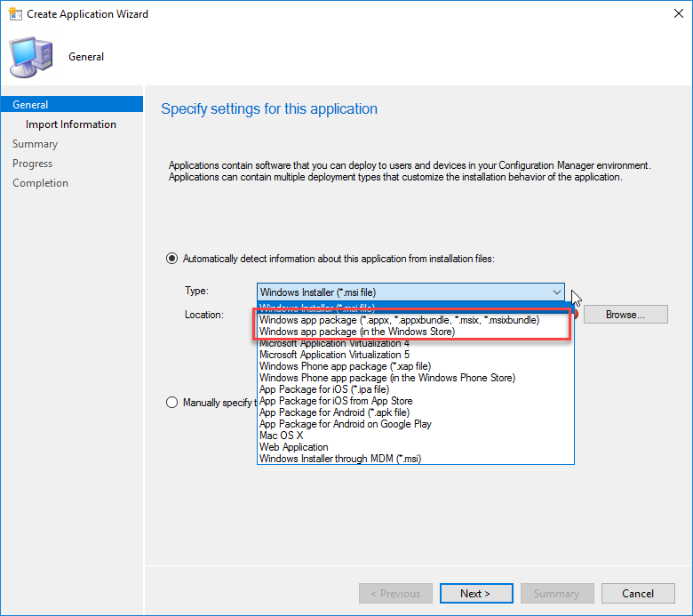Pick Microsoft Application Virtualization 5
Image resolution: width=693 pixels, height=616 pixels.
click(x=334, y=355)
